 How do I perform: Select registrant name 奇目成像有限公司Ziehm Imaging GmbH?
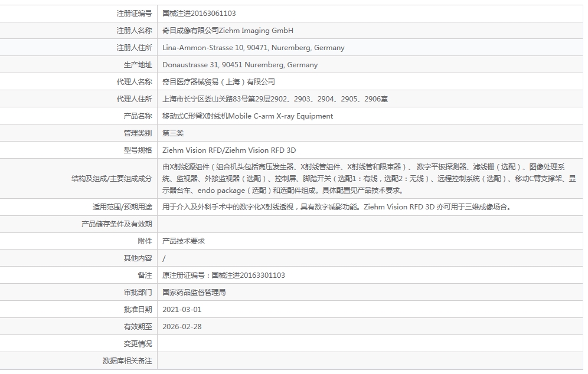point(228,31)
